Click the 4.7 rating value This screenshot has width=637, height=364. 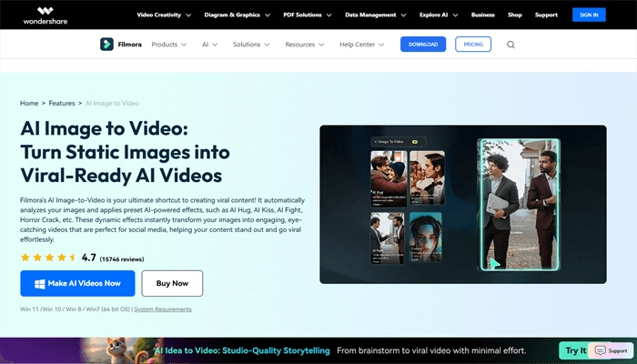[x=88, y=258]
